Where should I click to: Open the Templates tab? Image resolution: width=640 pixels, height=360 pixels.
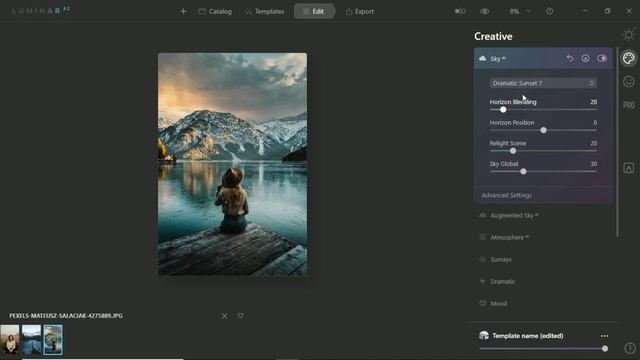click(x=264, y=11)
